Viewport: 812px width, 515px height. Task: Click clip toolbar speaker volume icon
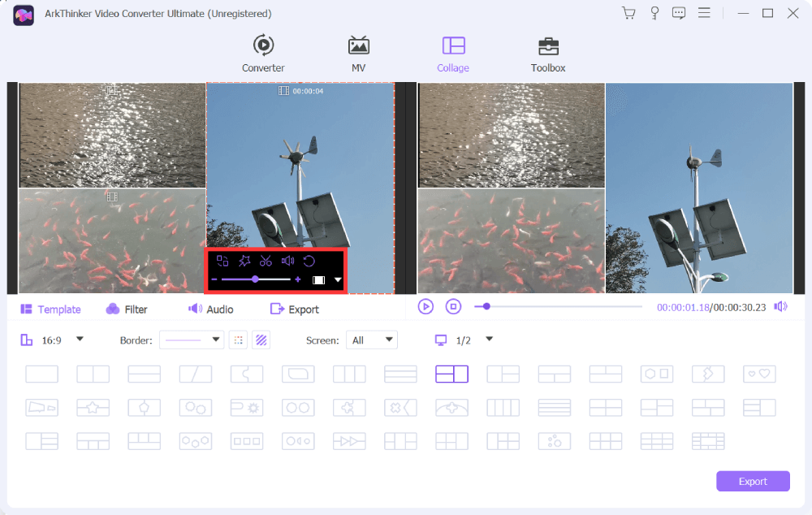(287, 261)
